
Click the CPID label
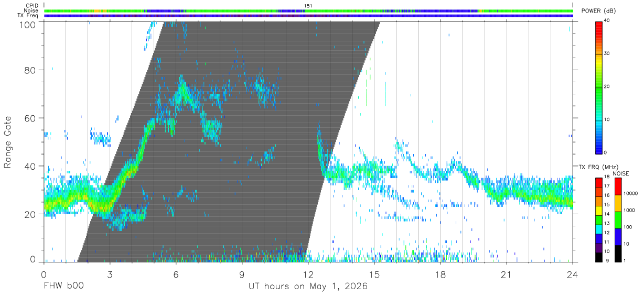tap(31, 6)
